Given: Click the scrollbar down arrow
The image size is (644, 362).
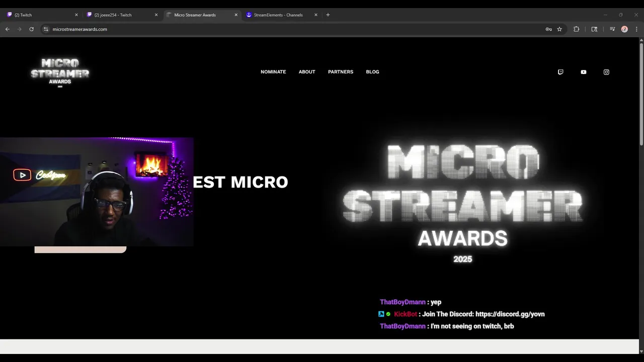Looking at the screenshot, I should click(x=641, y=350).
